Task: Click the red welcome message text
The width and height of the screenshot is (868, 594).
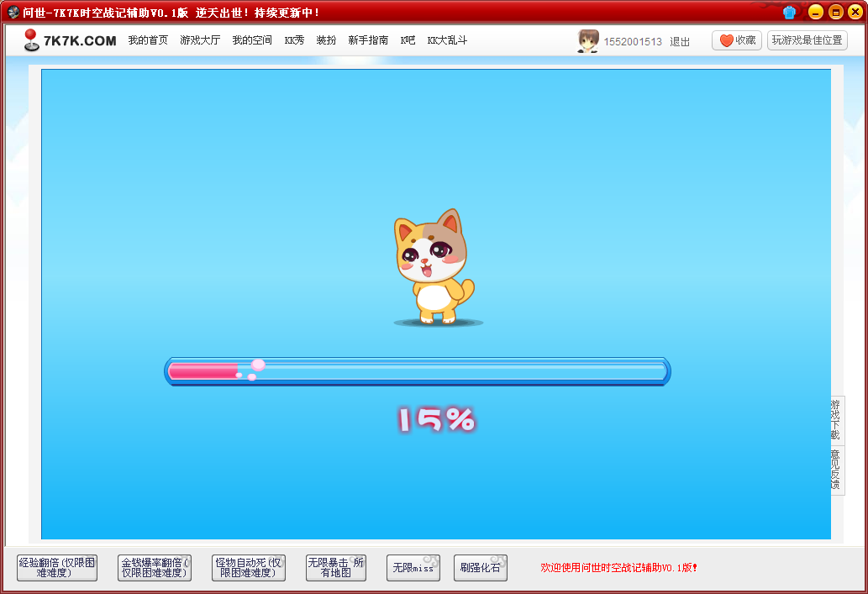Action: pos(619,567)
